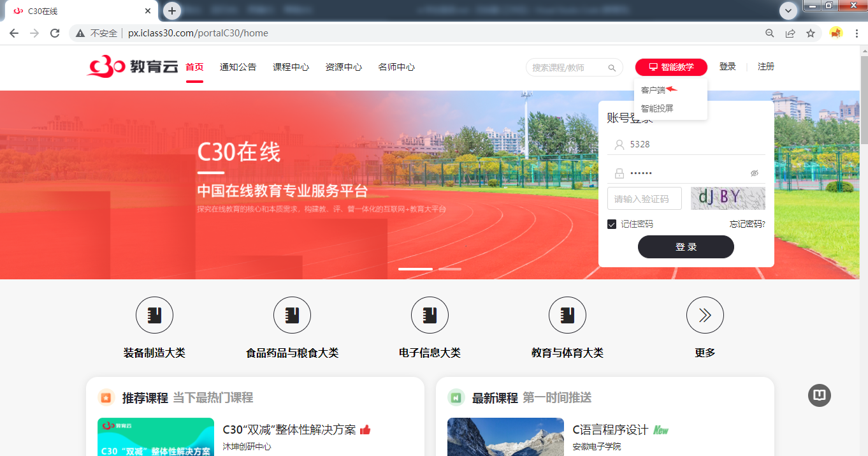
Task: Click the C30 教育云 logo
Action: click(132, 66)
